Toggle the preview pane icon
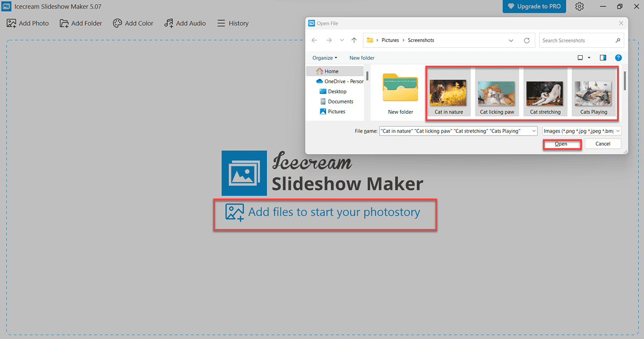 603,58
